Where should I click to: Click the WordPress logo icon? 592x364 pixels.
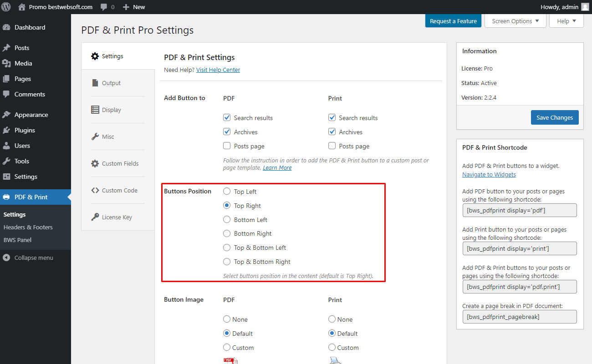6,7
